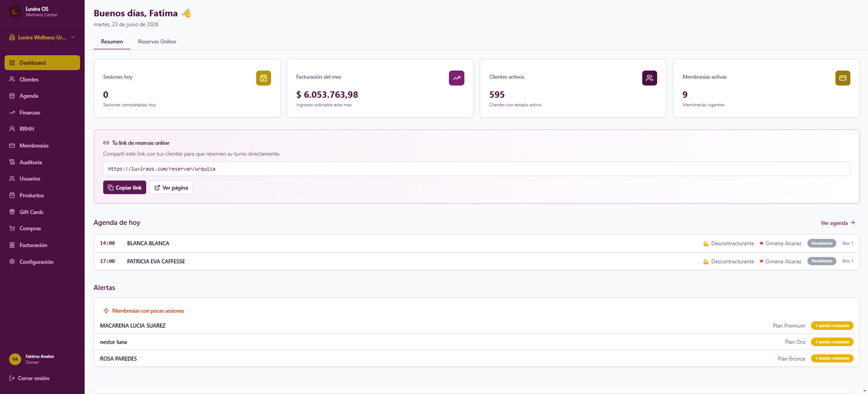The width and height of the screenshot is (868, 394).
Task: Click the $ 6.053.763,98 revenue value
Action: 327,95
